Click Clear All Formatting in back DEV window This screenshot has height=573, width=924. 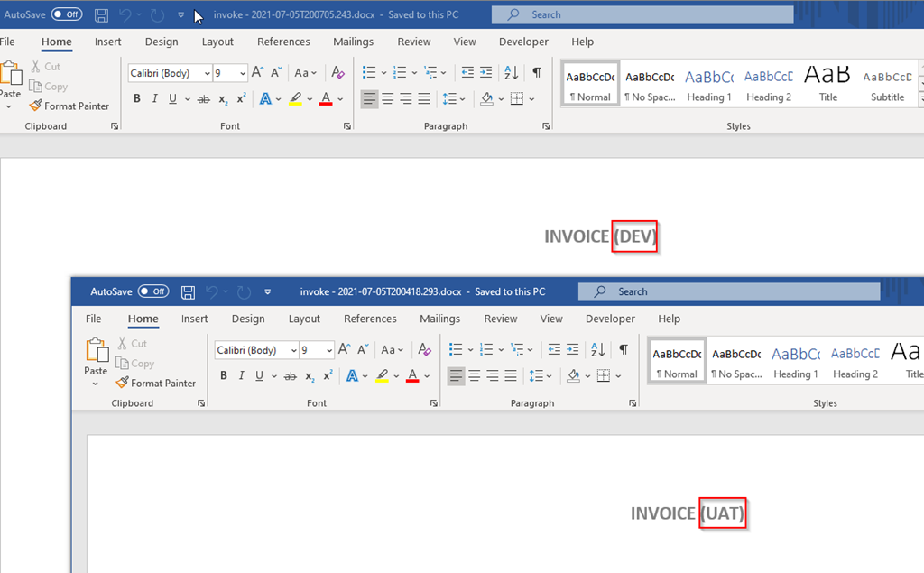(337, 72)
